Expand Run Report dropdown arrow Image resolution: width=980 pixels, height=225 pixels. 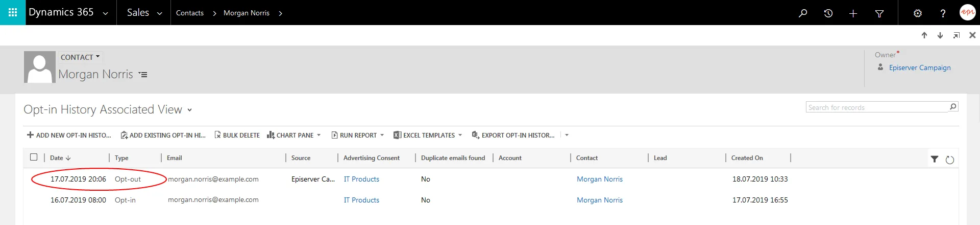coord(382,135)
